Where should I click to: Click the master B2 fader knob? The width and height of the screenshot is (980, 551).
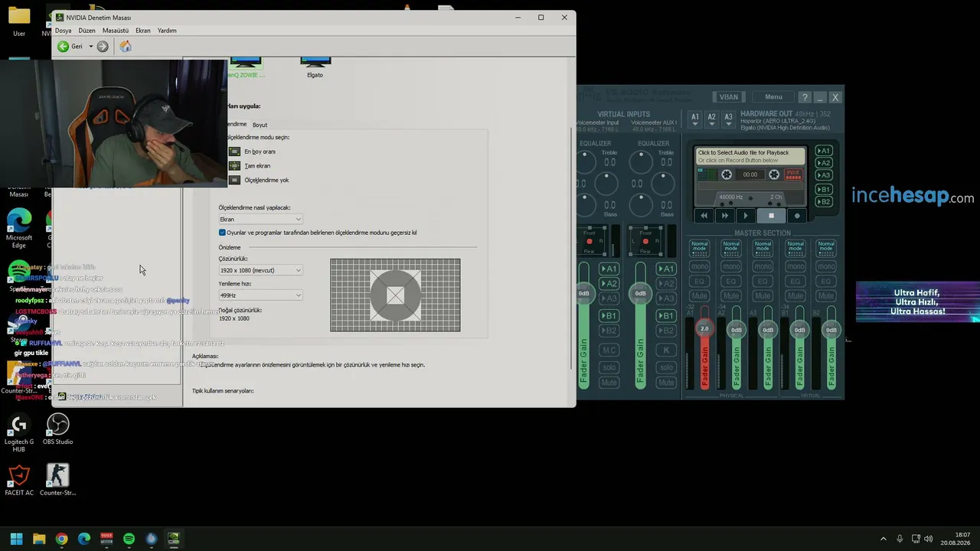click(x=831, y=330)
